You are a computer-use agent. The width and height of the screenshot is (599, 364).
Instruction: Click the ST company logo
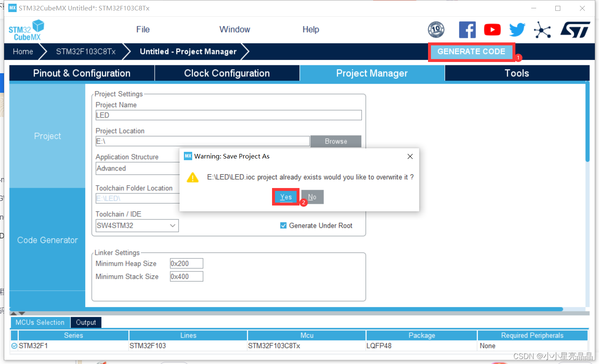click(575, 30)
